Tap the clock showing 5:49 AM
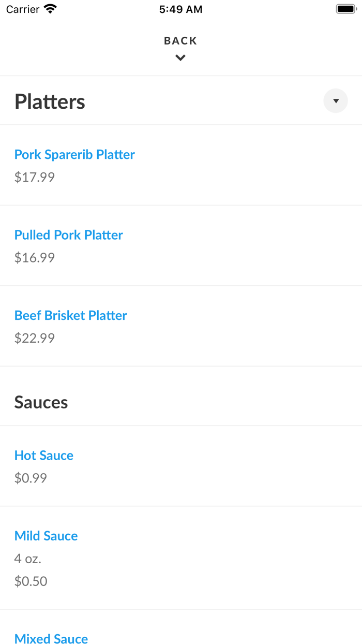Image resolution: width=362 pixels, height=644 pixels. tap(180, 8)
